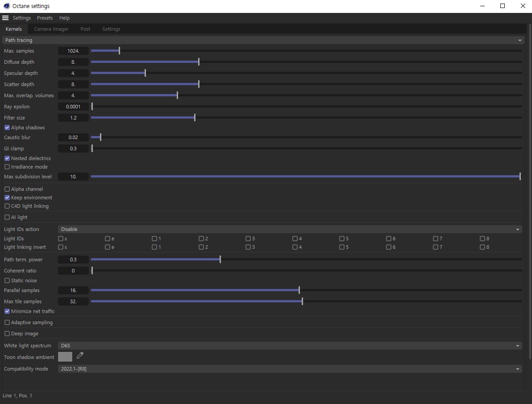Check Light linking invert 1 checkbox
Image resolution: width=532 pixels, height=404 pixels.
pos(154,247)
